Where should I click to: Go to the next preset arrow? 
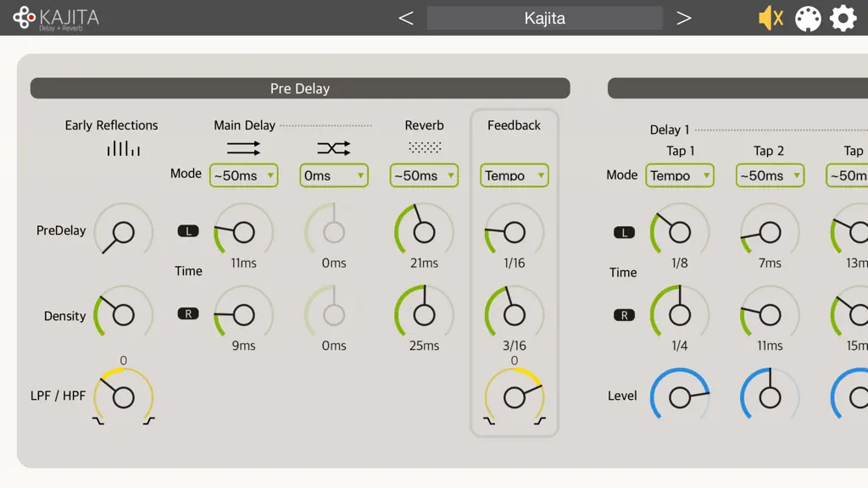[684, 19]
